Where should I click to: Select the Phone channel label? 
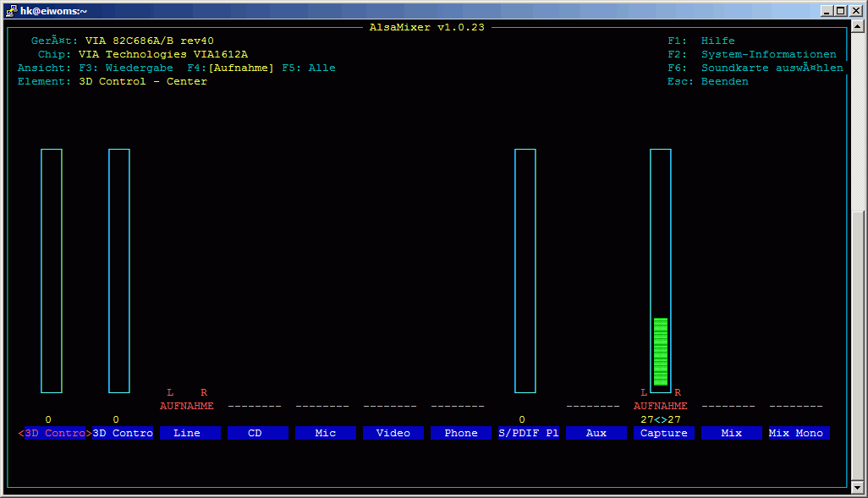coord(461,433)
